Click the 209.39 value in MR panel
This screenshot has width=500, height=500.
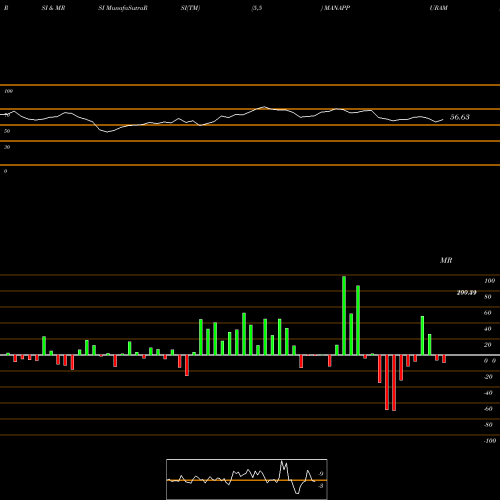coord(466,293)
